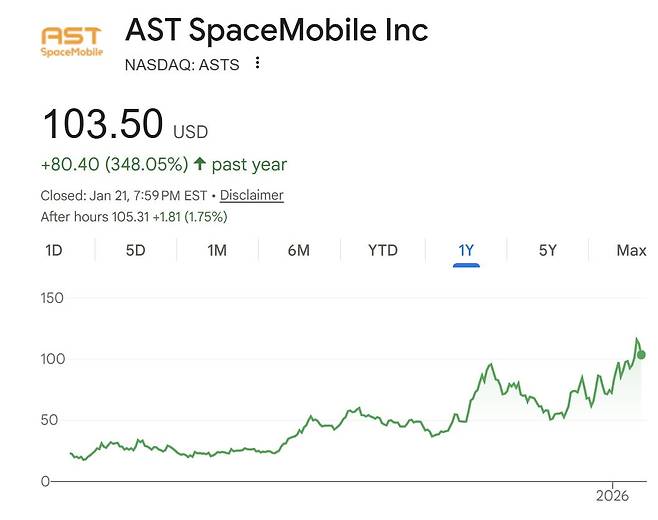
Task: Click the After hours 105.31 quote
Action: coord(134,216)
